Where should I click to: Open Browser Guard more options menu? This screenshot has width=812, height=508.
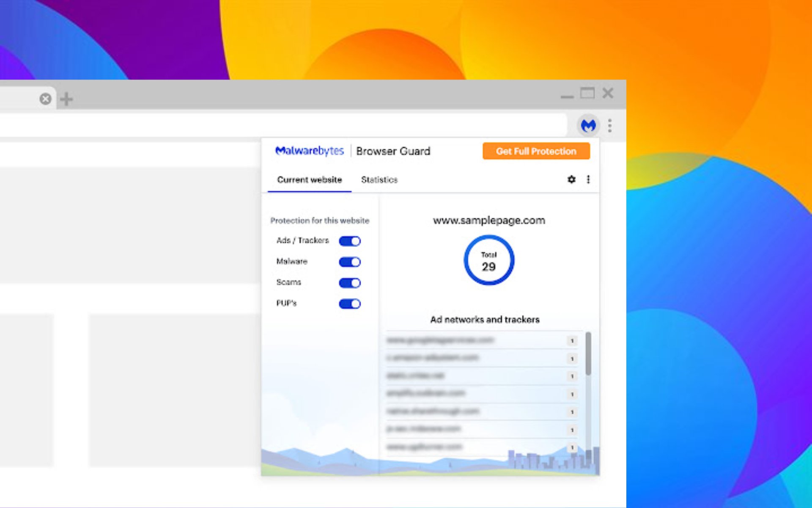[588, 179]
